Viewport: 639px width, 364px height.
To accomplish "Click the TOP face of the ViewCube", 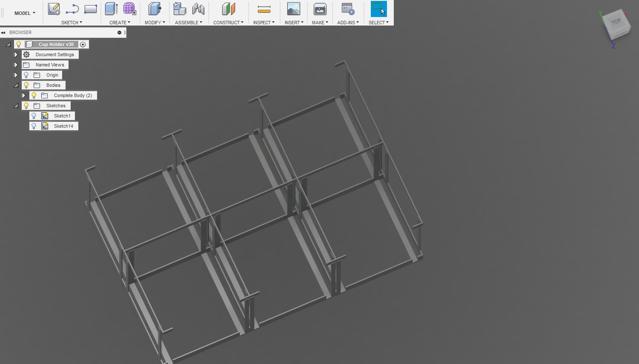I will point(616,22).
